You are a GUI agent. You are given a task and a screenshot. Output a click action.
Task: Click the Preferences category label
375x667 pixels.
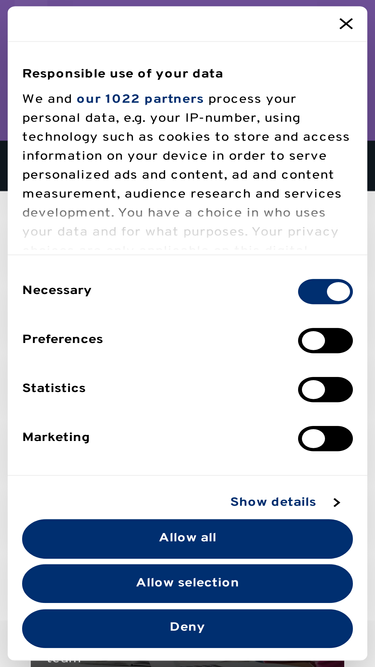(x=62, y=339)
